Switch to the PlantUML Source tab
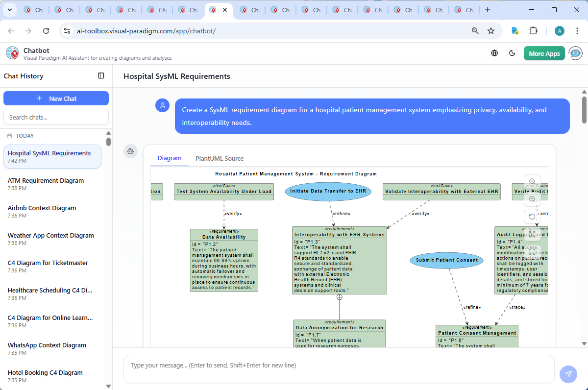The height and width of the screenshot is (390, 588). pyautogui.click(x=219, y=158)
